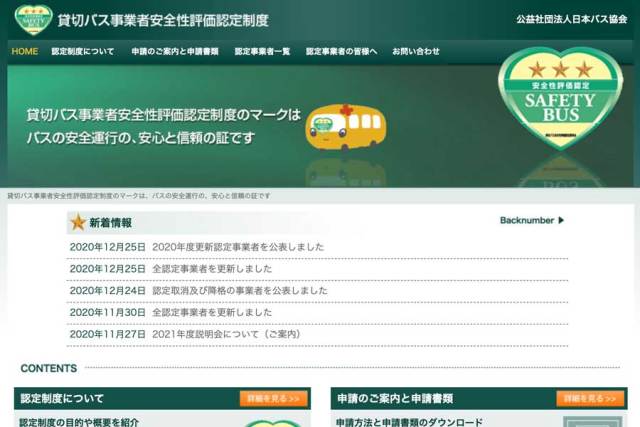Open お問い合わせ menu item

[x=415, y=51]
